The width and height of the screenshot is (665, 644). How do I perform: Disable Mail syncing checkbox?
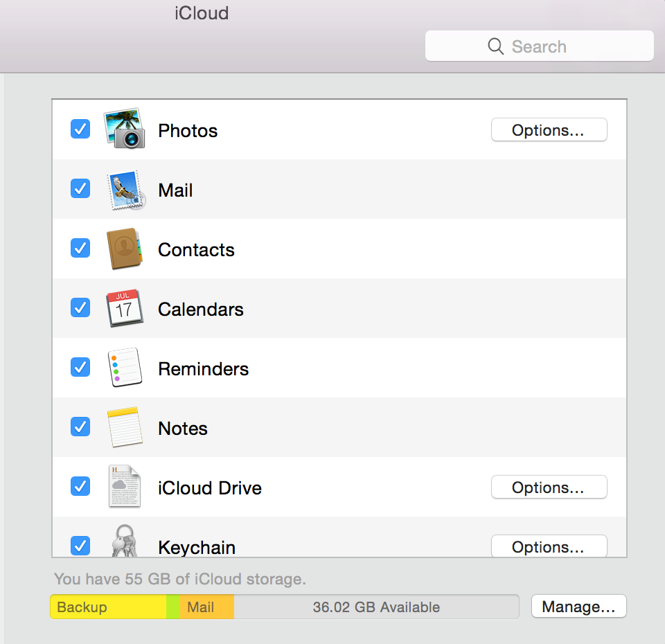[80, 189]
